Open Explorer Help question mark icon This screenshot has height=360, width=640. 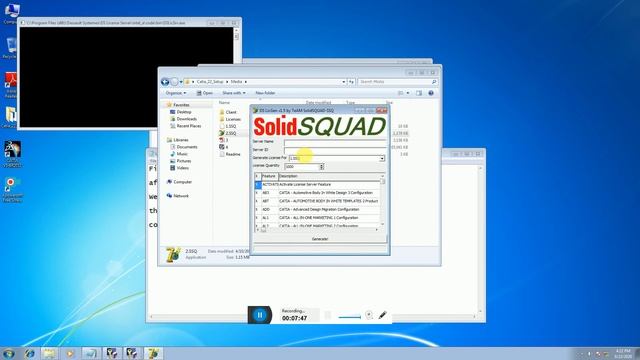coord(431,93)
